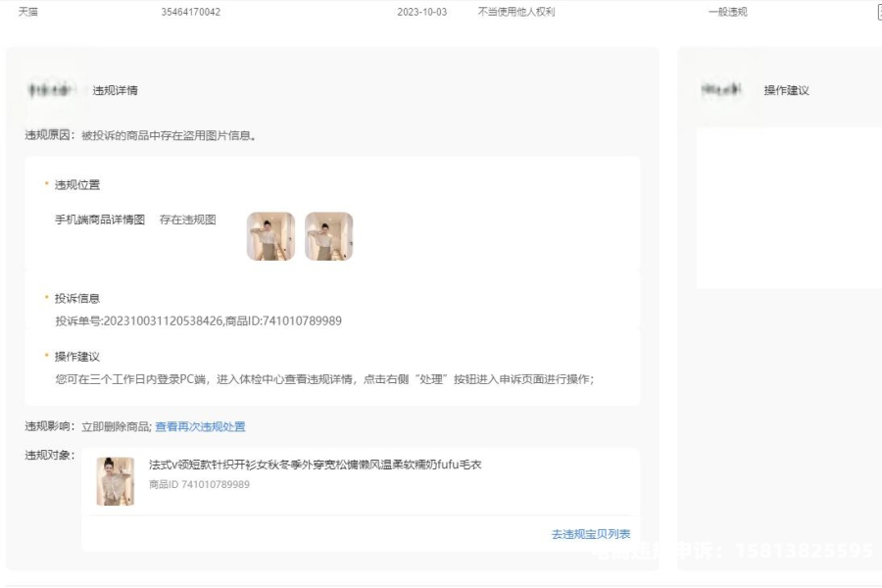The height and width of the screenshot is (588, 882).
Task: Click the blurred logo beside 违规详情
Action: coord(51,90)
